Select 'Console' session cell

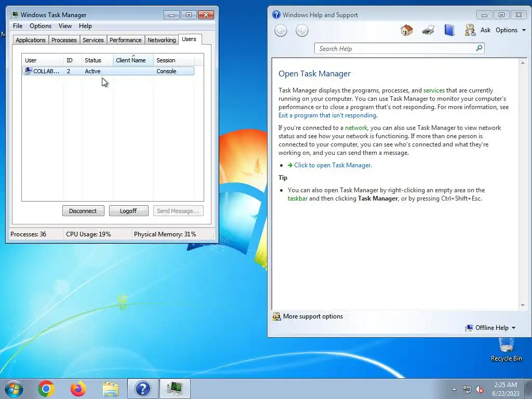pyautogui.click(x=166, y=71)
